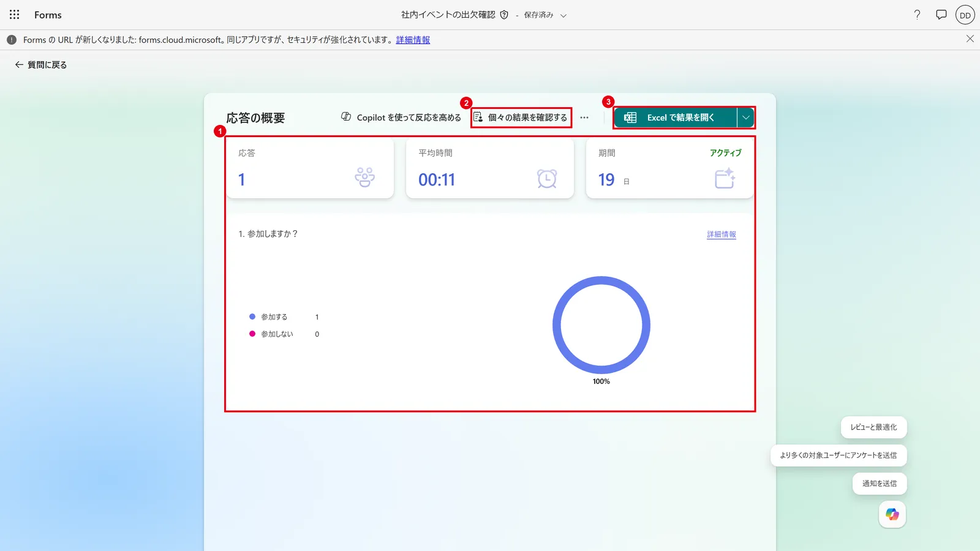The width and height of the screenshot is (980, 551).
Task: Click the 応答の概要 heading
Action: (255, 118)
